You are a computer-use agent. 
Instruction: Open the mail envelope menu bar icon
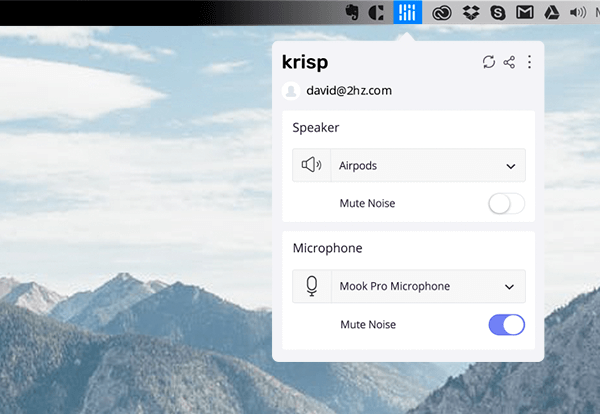pos(525,13)
